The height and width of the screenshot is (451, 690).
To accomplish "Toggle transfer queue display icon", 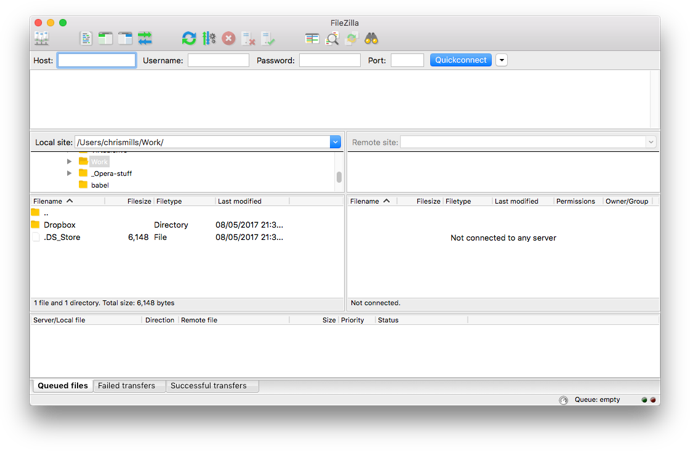I will (x=145, y=39).
